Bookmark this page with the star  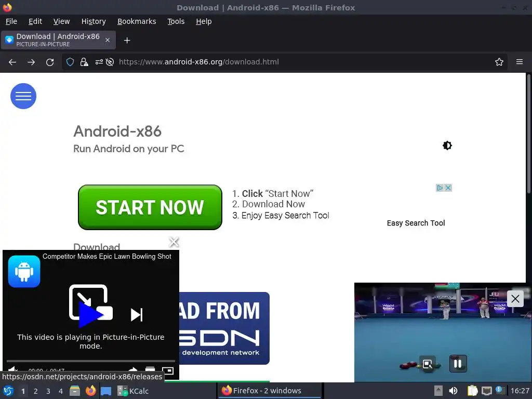[x=499, y=62]
